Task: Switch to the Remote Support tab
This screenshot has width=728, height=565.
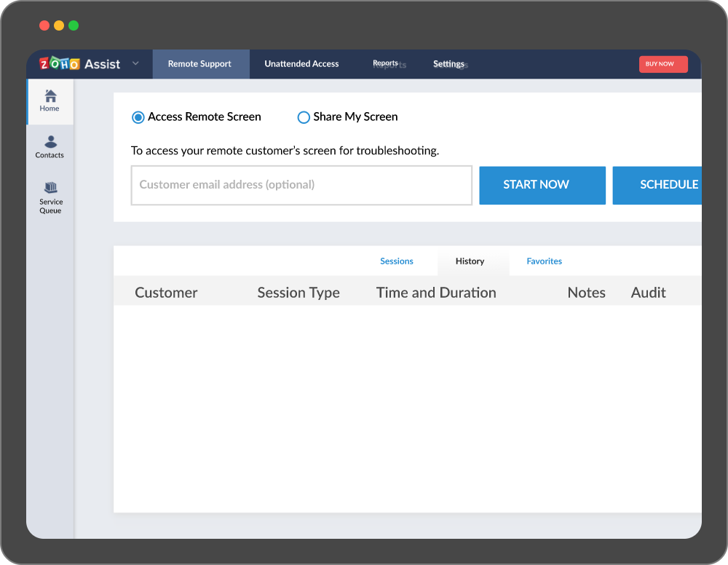Action: [x=199, y=64]
